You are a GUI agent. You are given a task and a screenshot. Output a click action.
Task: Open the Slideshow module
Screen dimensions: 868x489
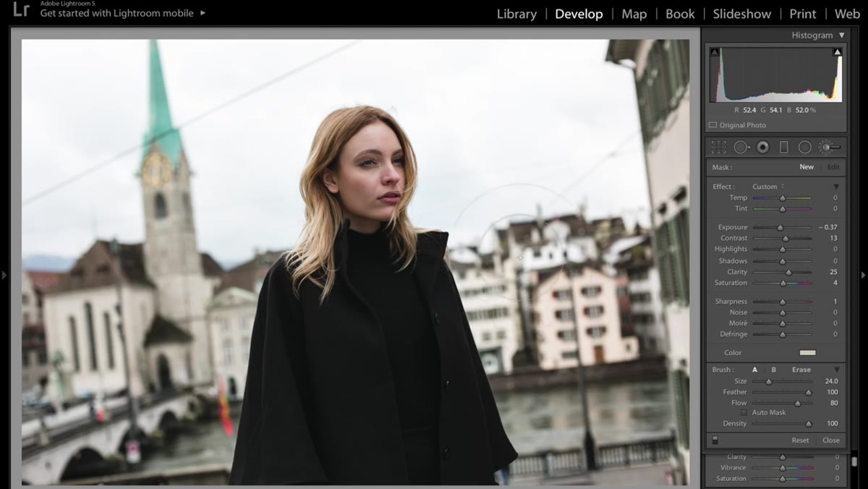pyautogui.click(x=741, y=14)
